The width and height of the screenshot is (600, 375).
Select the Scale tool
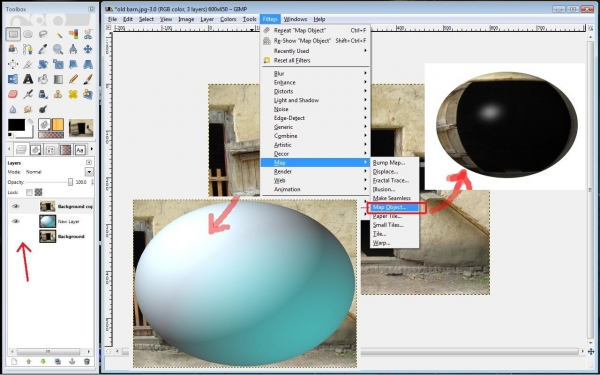58,64
